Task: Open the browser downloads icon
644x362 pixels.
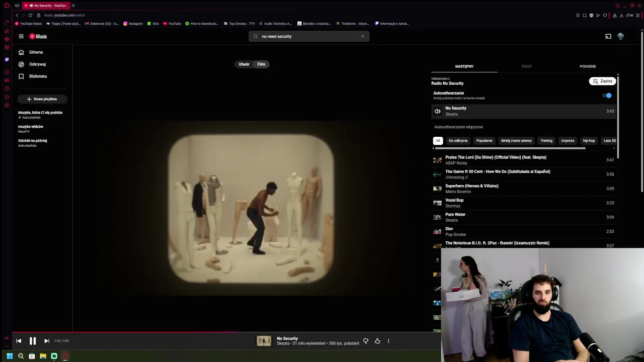Action: pyautogui.click(x=621, y=15)
